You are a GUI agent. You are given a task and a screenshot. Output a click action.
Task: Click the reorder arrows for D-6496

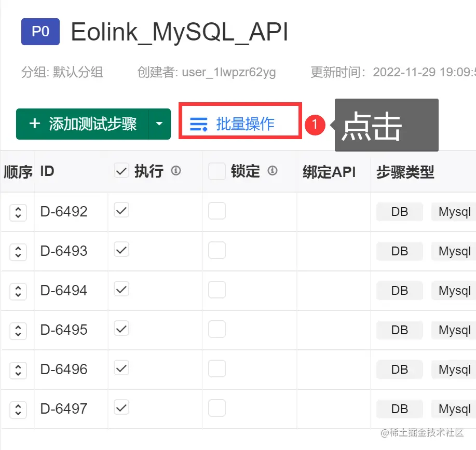18,370
